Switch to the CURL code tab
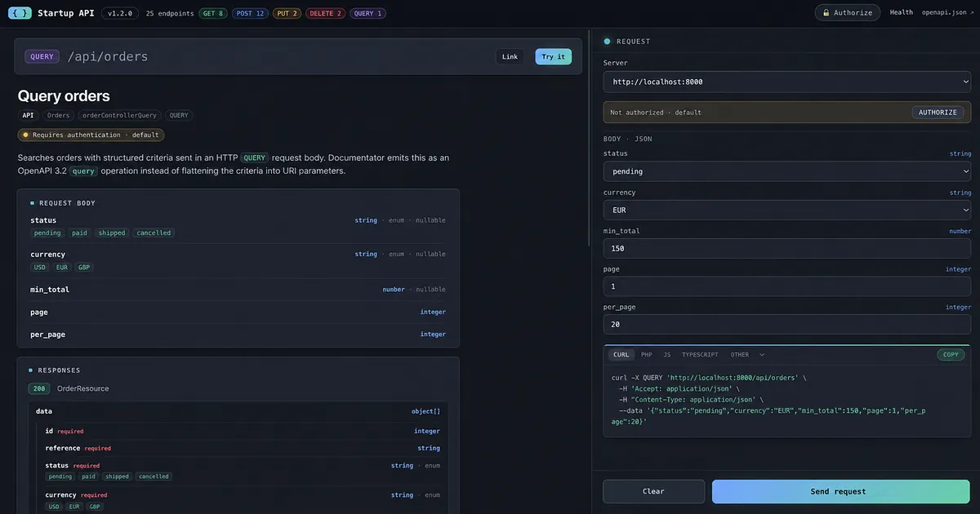The image size is (980, 514). pyautogui.click(x=621, y=355)
